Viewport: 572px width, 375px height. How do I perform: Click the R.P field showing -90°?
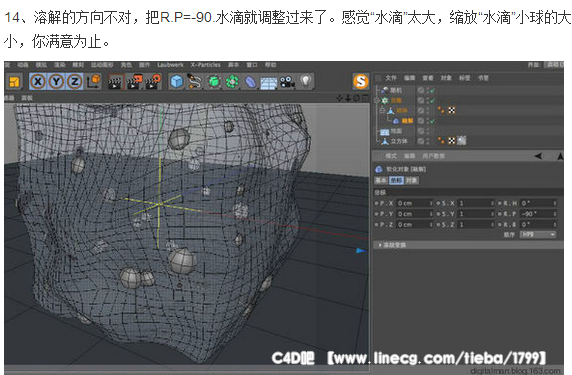pyautogui.click(x=538, y=214)
